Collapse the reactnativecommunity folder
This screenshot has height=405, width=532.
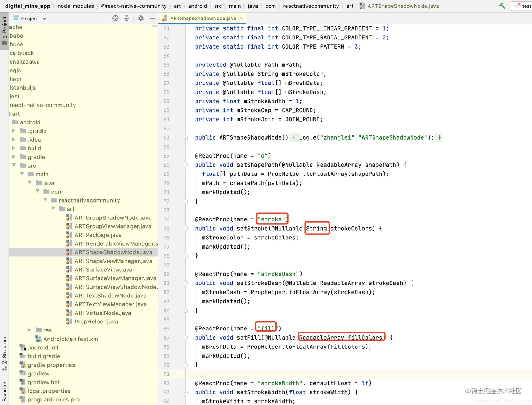pyautogui.click(x=45, y=200)
